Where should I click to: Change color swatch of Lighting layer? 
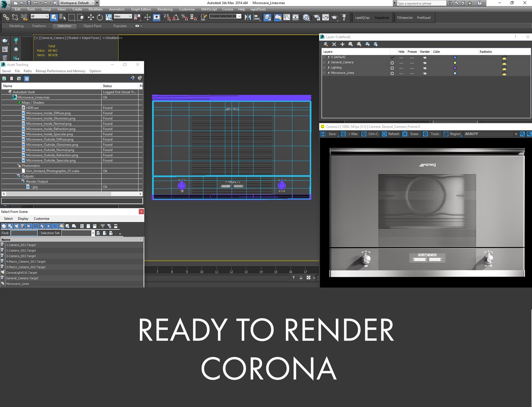tap(455, 68)
